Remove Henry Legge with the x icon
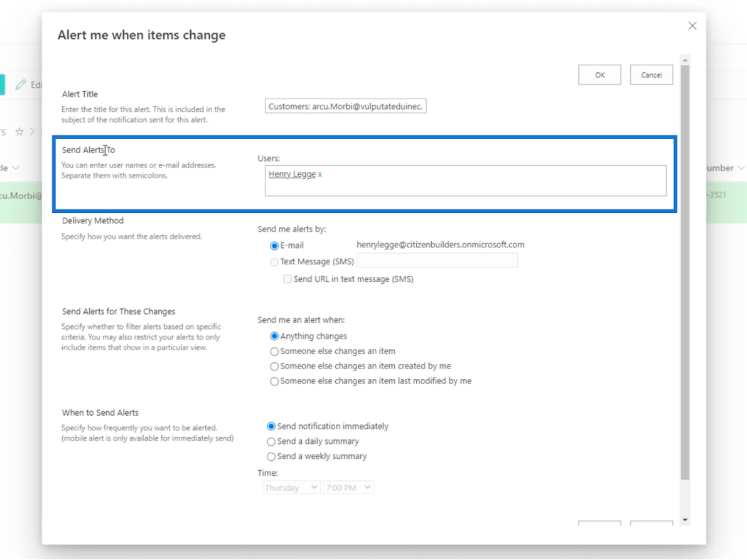 [x=320, y=175]
